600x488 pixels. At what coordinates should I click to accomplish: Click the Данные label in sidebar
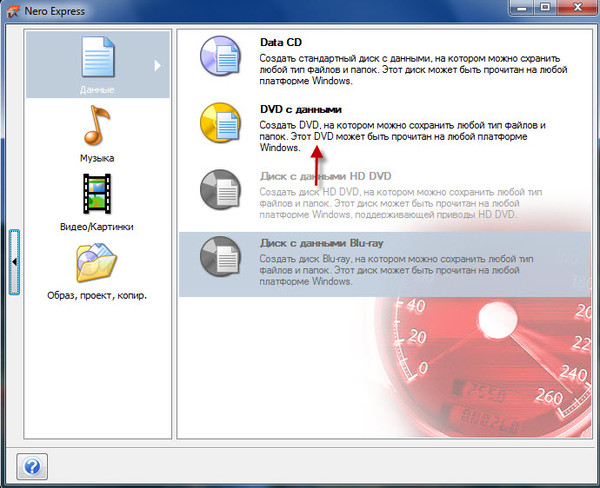(97, 90)
